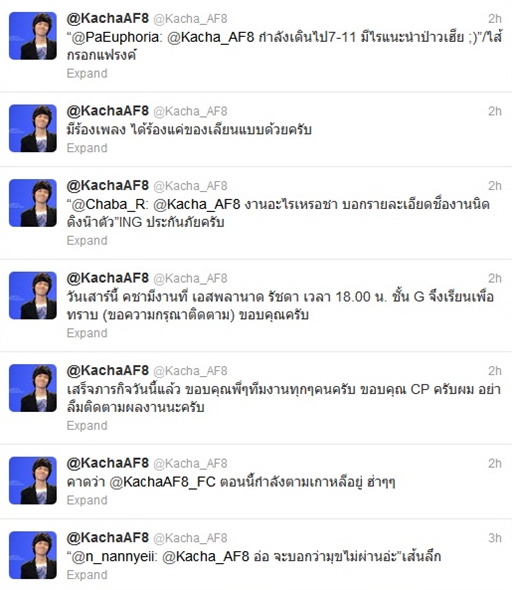Click @KachaAF8 display name on the CP tweet
The height and width of the screenshot is (590, 512).
108,371
